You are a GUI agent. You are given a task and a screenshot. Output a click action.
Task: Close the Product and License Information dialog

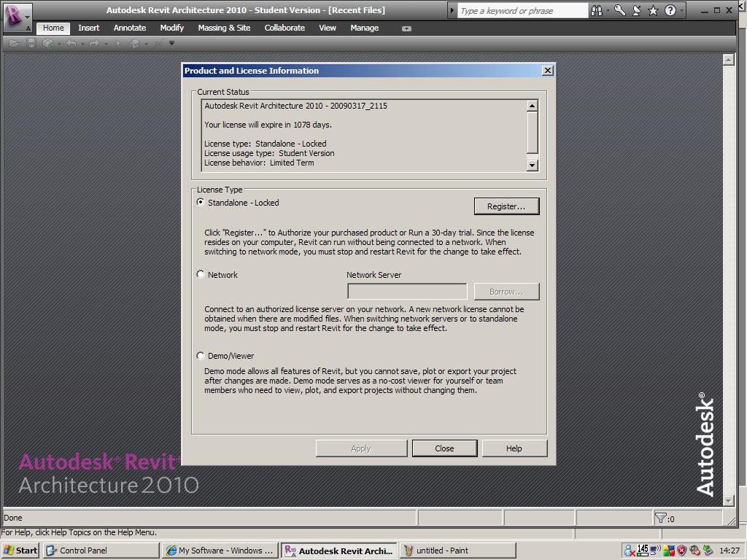coord(444,448)
